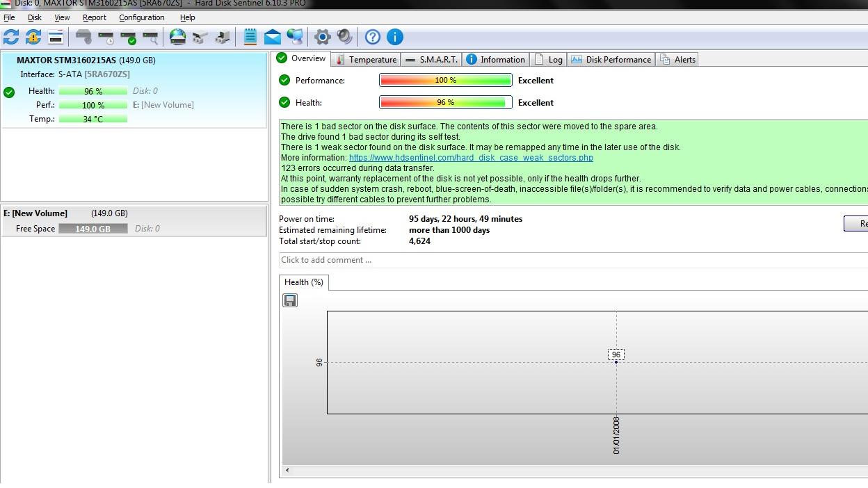Switch to the Log tab
The image size is (868, 488).
(x=548, y=60)
